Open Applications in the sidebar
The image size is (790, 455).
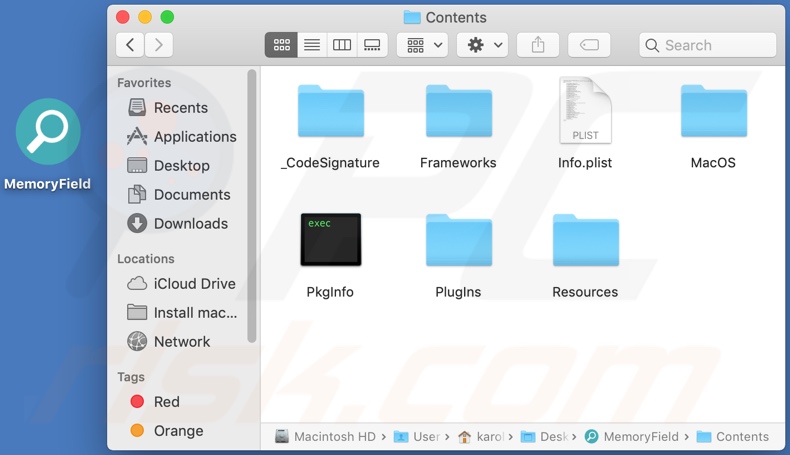194,137
